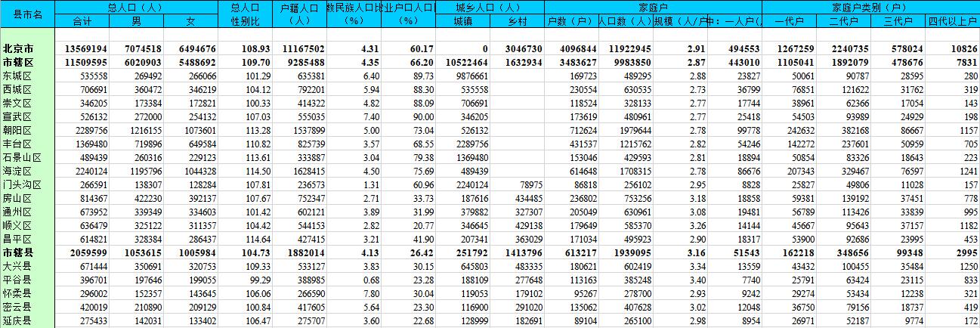980x328 pixels.
Task: Click the 乡村 sub-header cell
Action: [x=516, y=20]
